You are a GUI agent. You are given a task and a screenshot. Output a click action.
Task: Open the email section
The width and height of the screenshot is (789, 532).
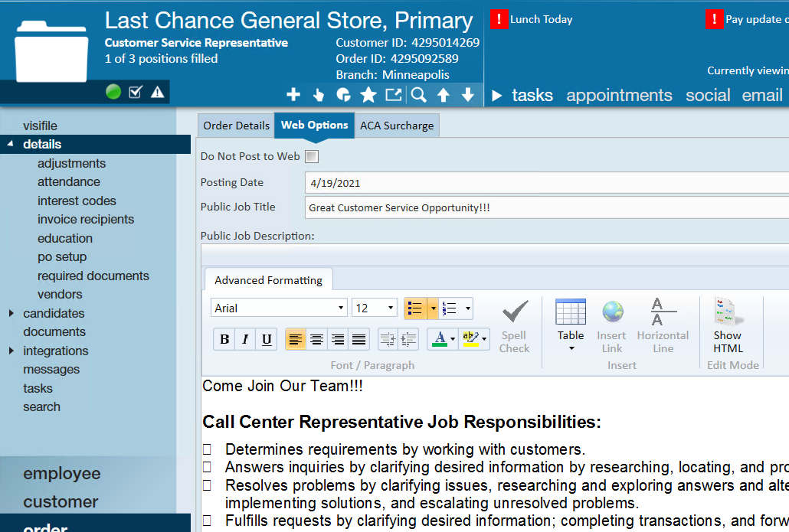tap(762, 95)
